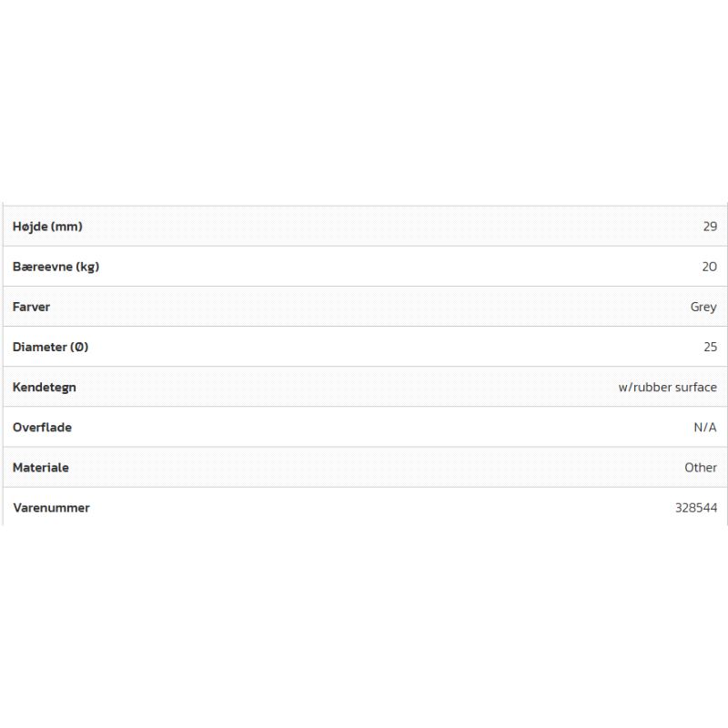Select the w/rubber surface value
The height and width of the screenshot is (728, 728).
(x=667, y=387)
